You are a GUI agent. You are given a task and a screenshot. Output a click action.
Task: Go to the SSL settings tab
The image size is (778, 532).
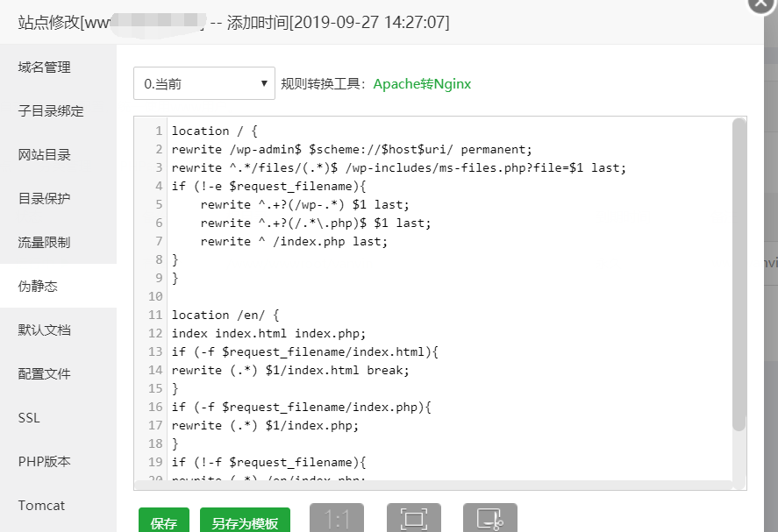(29, 418)
